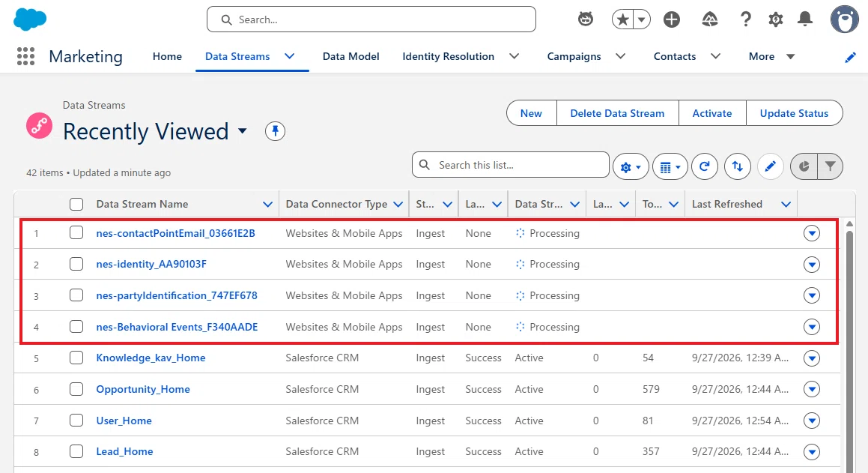Screen dimensions: 868x473
Task: Open the Astro guidance center icon
Action: [585, 19]
